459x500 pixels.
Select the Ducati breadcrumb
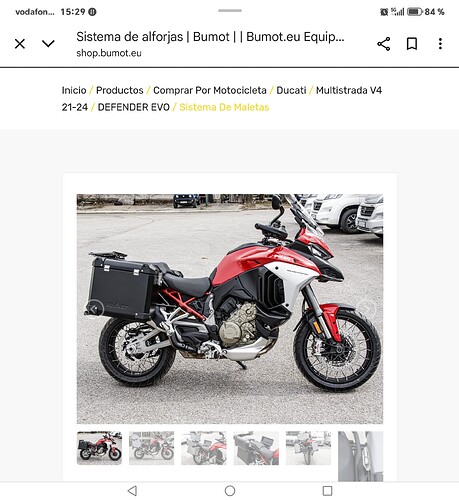click(x=291, y=90)
